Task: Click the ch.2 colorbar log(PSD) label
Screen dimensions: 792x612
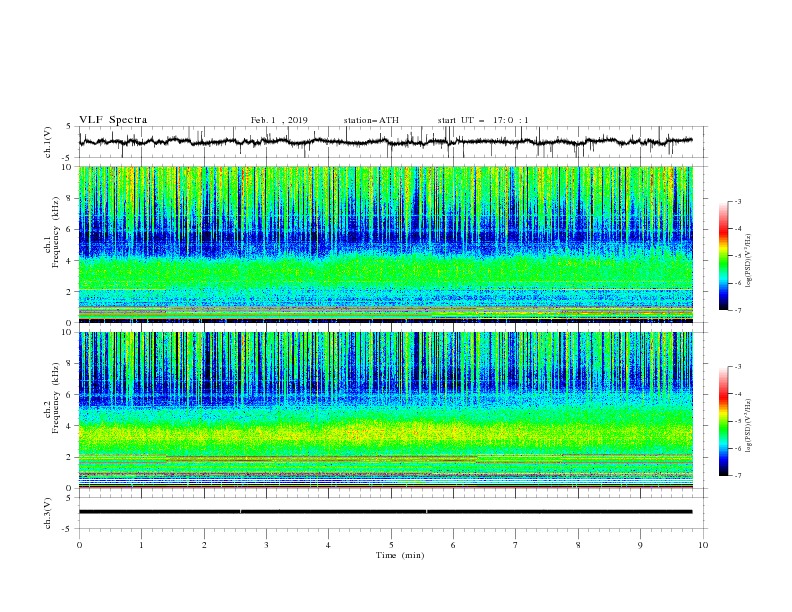Action: pyautogui.click(x=749, y=426)
